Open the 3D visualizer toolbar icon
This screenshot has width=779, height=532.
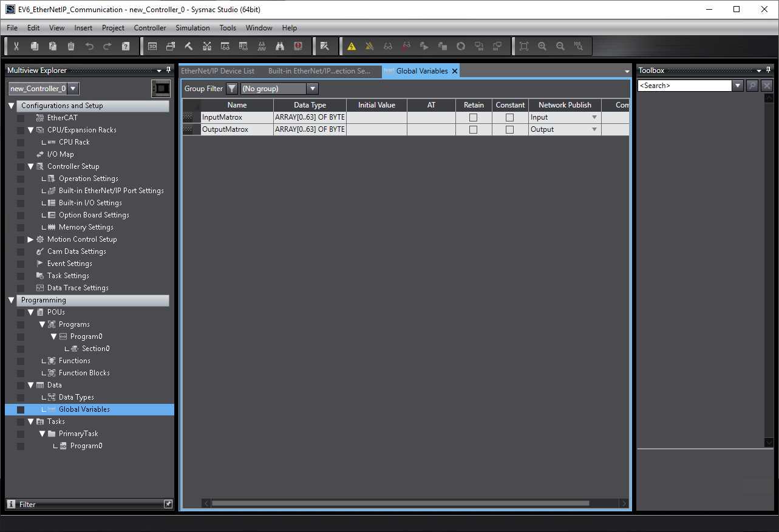152,46
